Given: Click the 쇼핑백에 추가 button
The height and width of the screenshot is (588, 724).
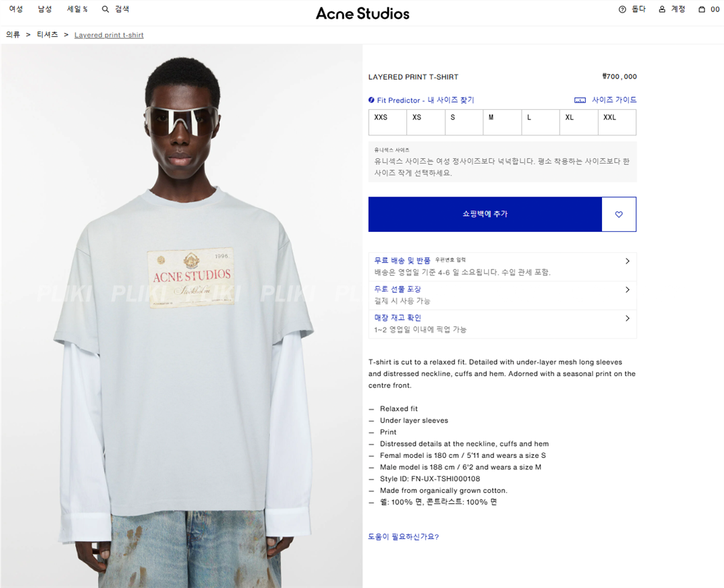Looking at the screenshot, I should 485,215.
